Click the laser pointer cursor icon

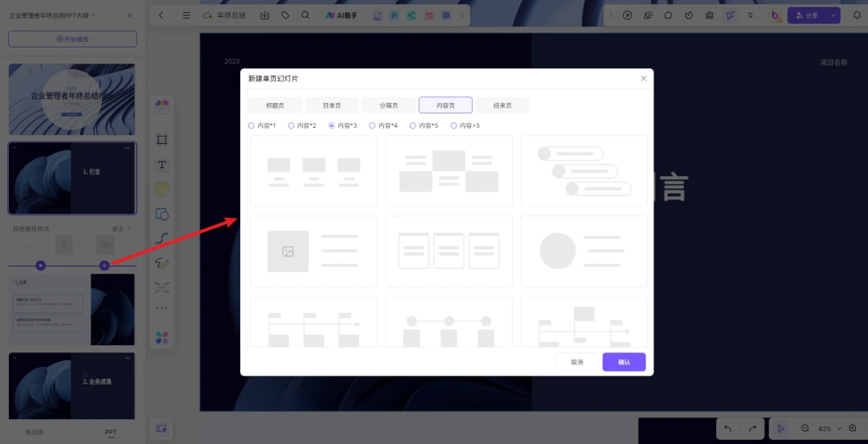tap(730, 15)
